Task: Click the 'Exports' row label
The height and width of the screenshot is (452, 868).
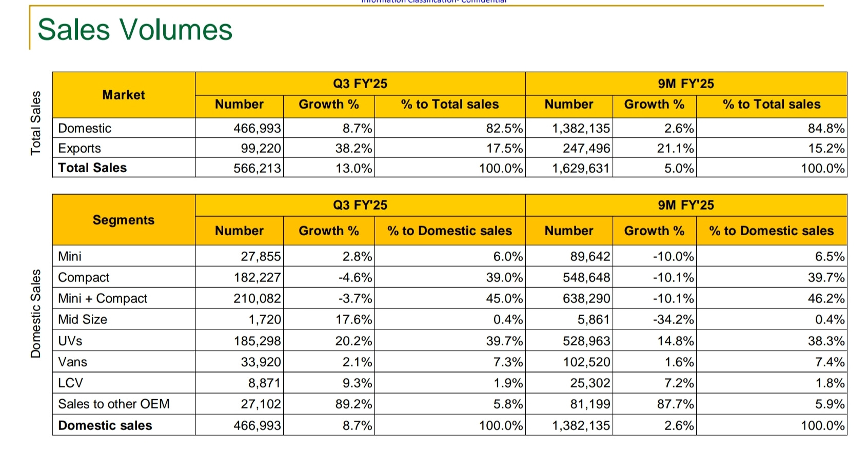Action: [80, 148]
